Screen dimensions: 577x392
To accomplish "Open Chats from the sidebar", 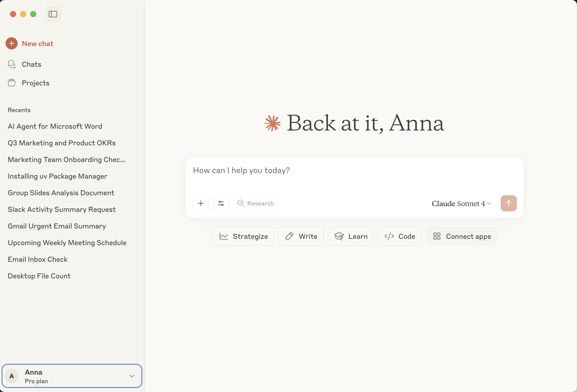I will [31, 64].
